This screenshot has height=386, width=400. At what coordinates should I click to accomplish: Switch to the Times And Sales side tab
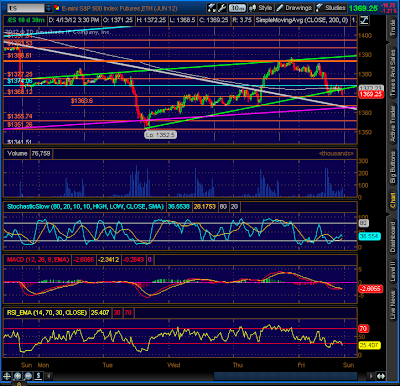(x=393, y=72)
